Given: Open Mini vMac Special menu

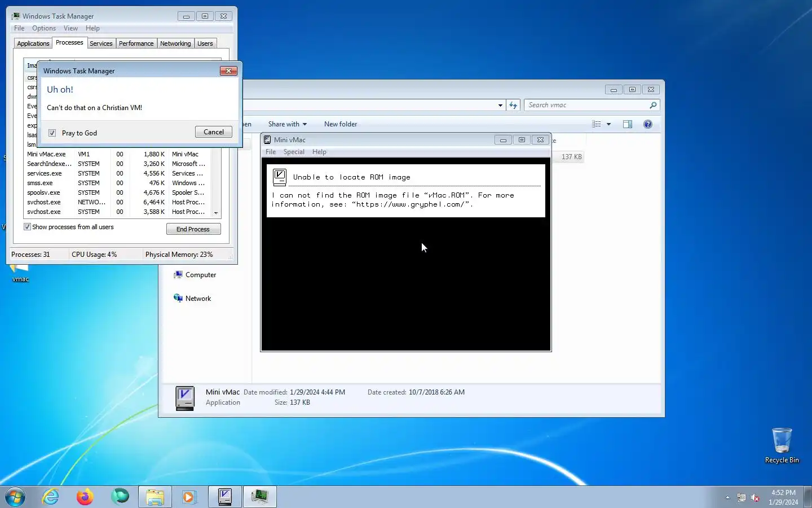Looking at the screenshot, I should pyautogui.click(x=294, y=152).
